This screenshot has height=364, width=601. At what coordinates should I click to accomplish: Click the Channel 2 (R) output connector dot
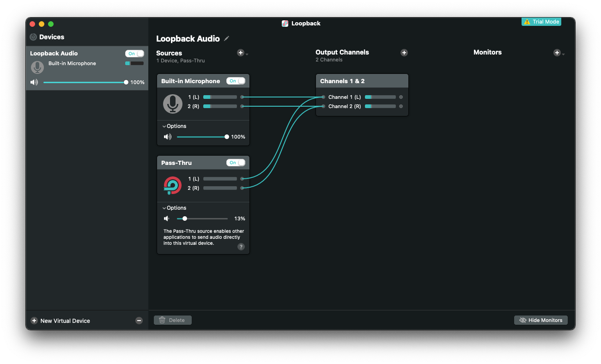(401, 106)
